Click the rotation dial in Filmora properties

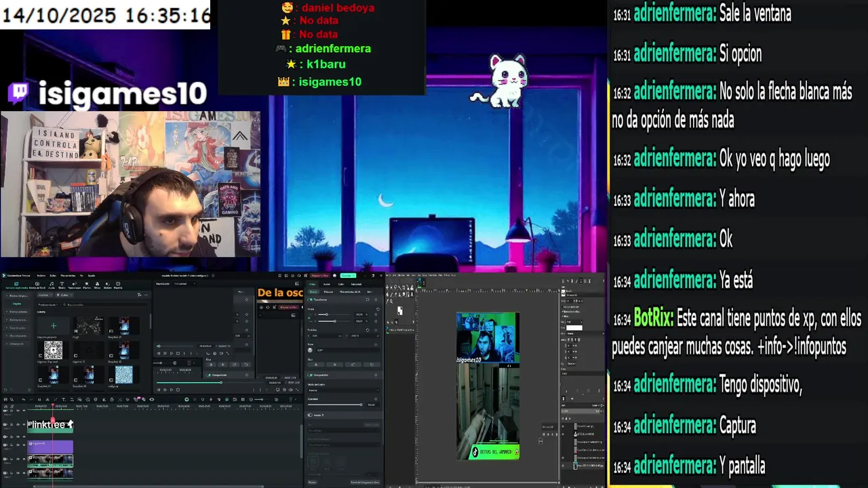point(310,350)
